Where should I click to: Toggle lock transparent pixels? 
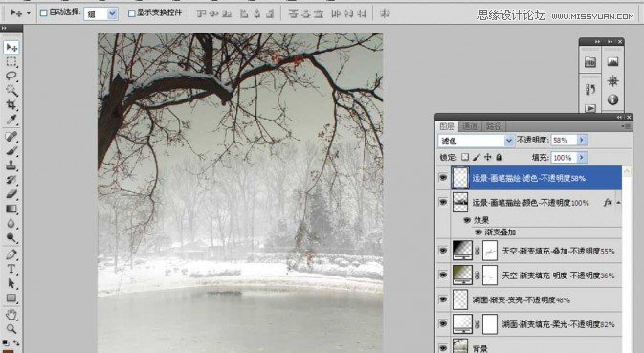(464, 157)
